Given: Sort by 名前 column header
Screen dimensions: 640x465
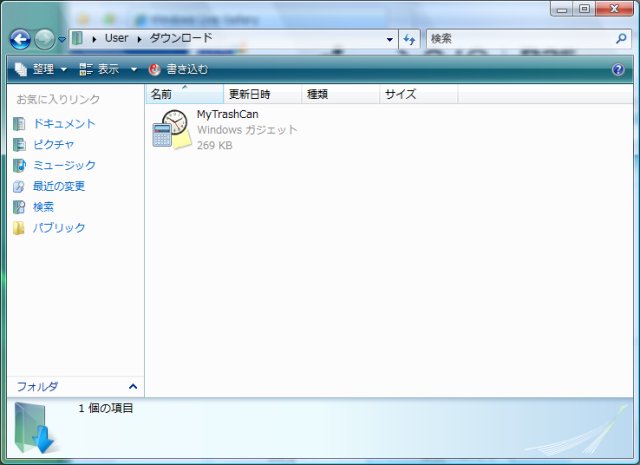Looking at the screenshot, I should [x=184, y=94].
